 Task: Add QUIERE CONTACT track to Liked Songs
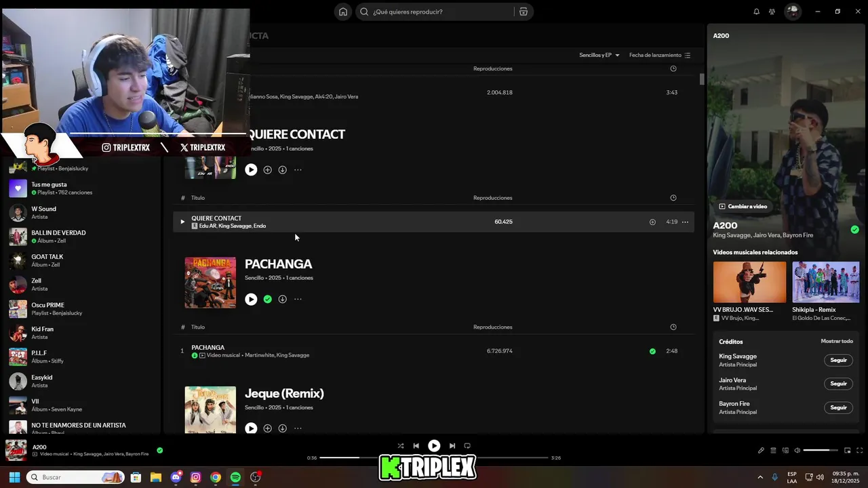click(652, 222)
